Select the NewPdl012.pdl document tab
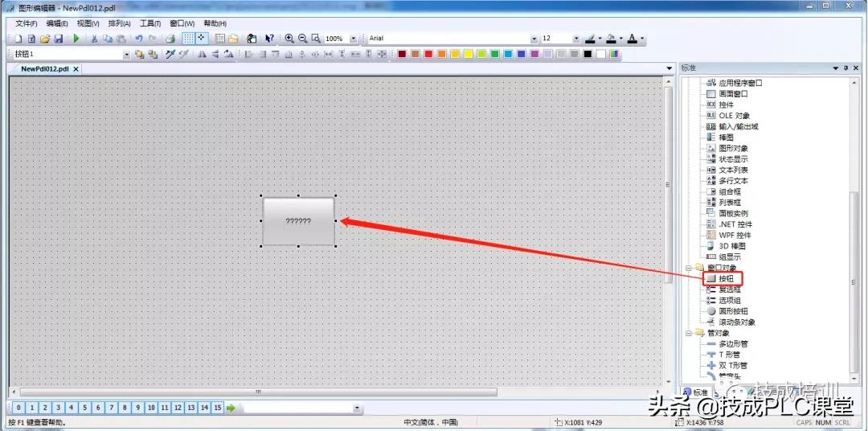 45,69
